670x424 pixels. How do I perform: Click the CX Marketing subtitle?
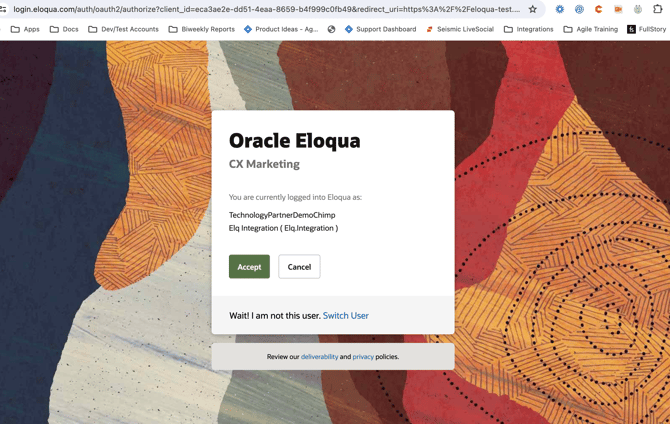(264, 164)
